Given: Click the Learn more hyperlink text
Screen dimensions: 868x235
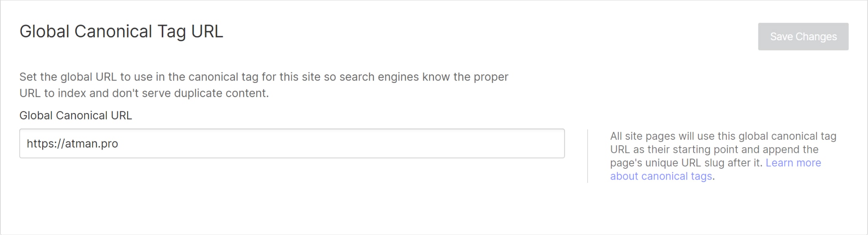Looking at the screenshot, I should pyautogui.click(x=792, y=163).
